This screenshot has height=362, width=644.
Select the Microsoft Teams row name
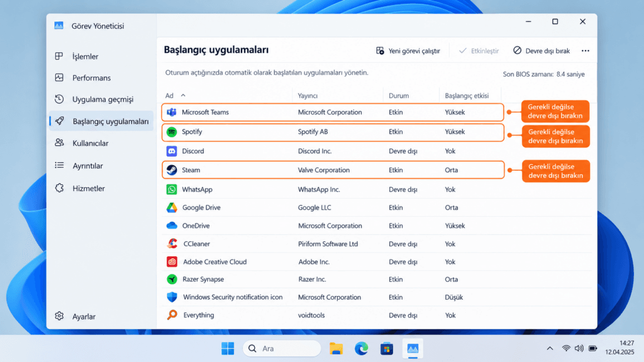[x=206, y=112]
